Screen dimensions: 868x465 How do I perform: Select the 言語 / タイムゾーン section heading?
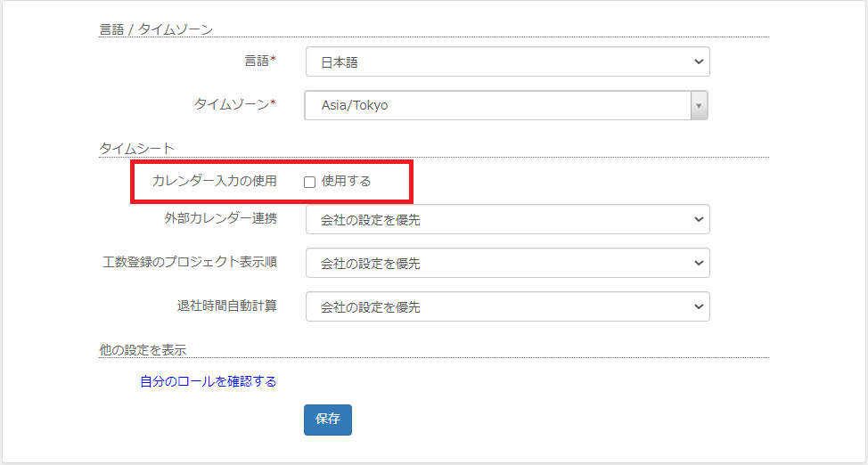tap(156, 29)
